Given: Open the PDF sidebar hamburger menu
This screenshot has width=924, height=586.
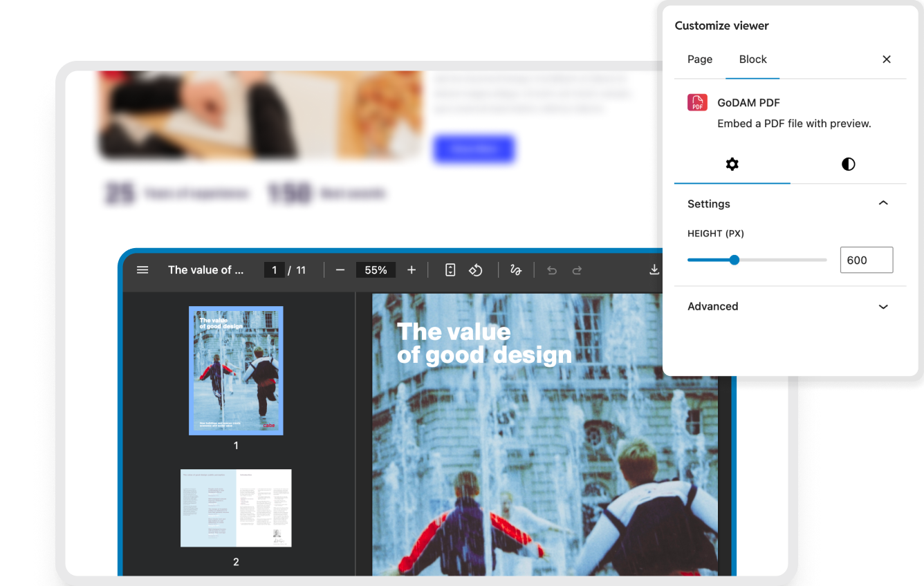Looking at the screenshot, I should tap(142, 270).
